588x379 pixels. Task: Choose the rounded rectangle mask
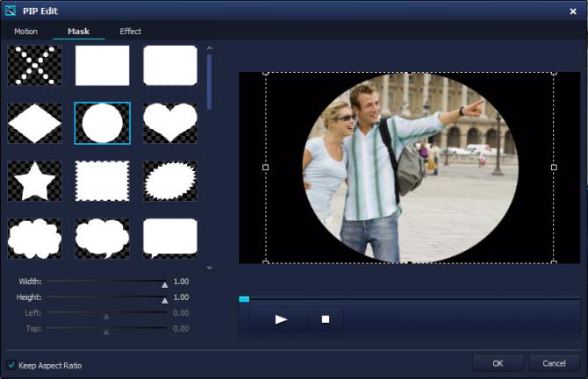170,66
